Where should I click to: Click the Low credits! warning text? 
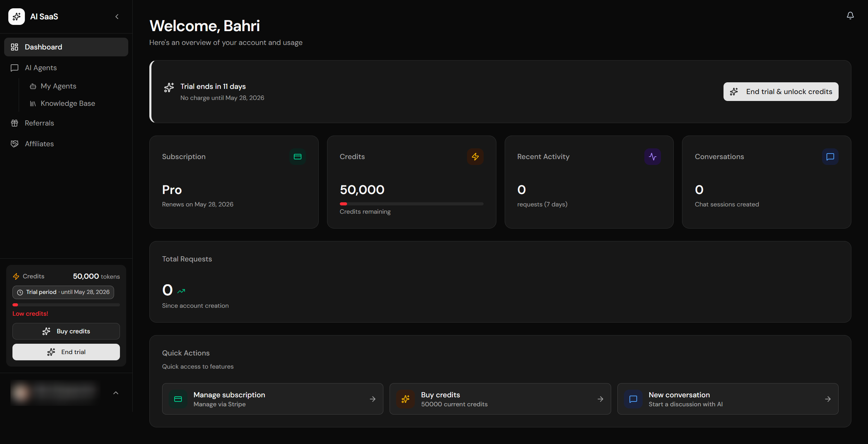pos(30,314)
